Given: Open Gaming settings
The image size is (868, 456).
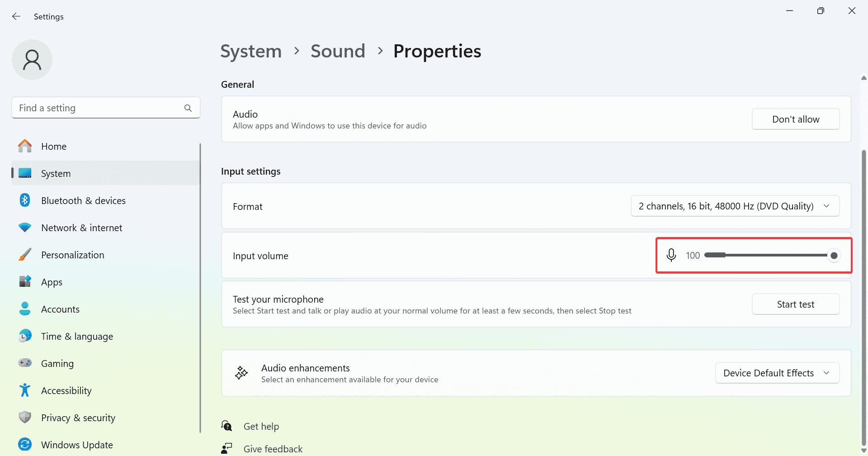Looking at the screenshot, I should [x=105, y=363].
